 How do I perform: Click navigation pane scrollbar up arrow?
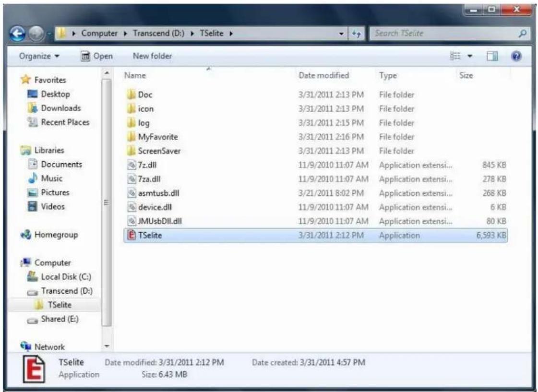[x=107, y=73]
